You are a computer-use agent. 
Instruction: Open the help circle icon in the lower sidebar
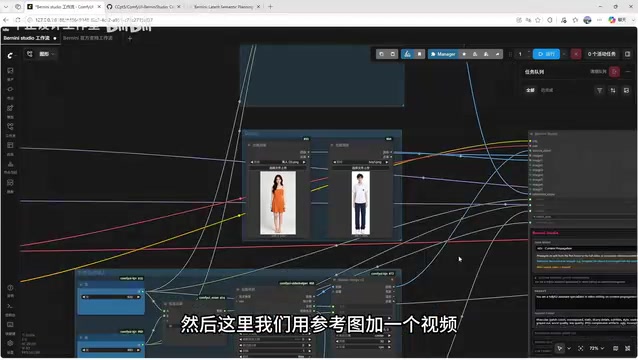tap(10, 288)
